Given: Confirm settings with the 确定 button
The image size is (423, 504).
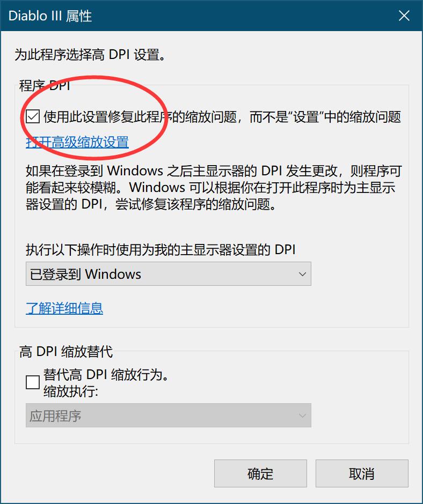Looking at the screenshot, I should tap(260, 473).
